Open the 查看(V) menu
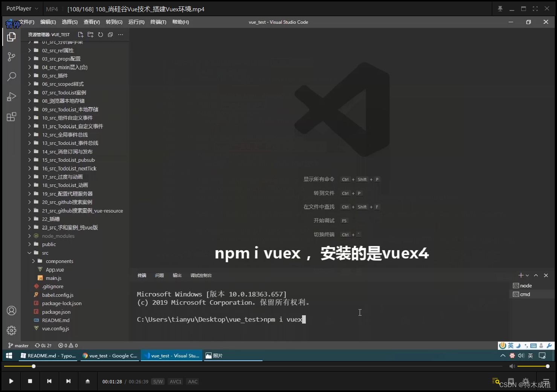Screen dimensions: 557x392 pyautogui.click(x=92, y=22)
